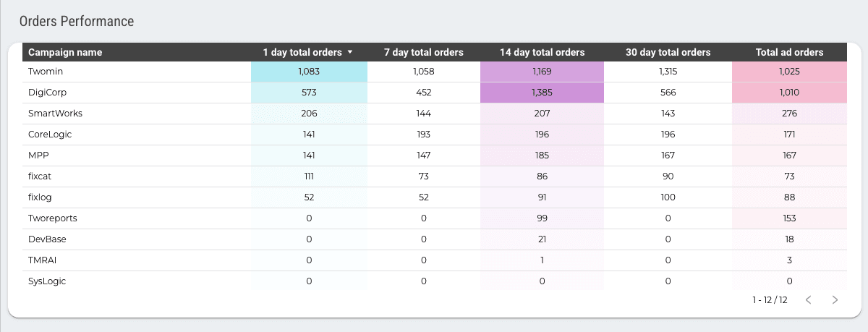This screenshot has width=868, height=332.
Task: Click the 1,025 total ad orders cell
Action: pos(789,72)
